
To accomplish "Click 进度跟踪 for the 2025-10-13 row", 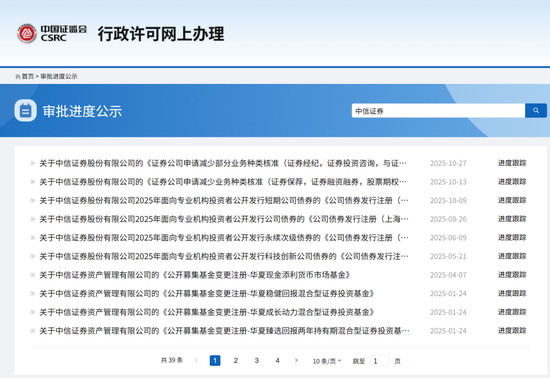I will point(512,181).
